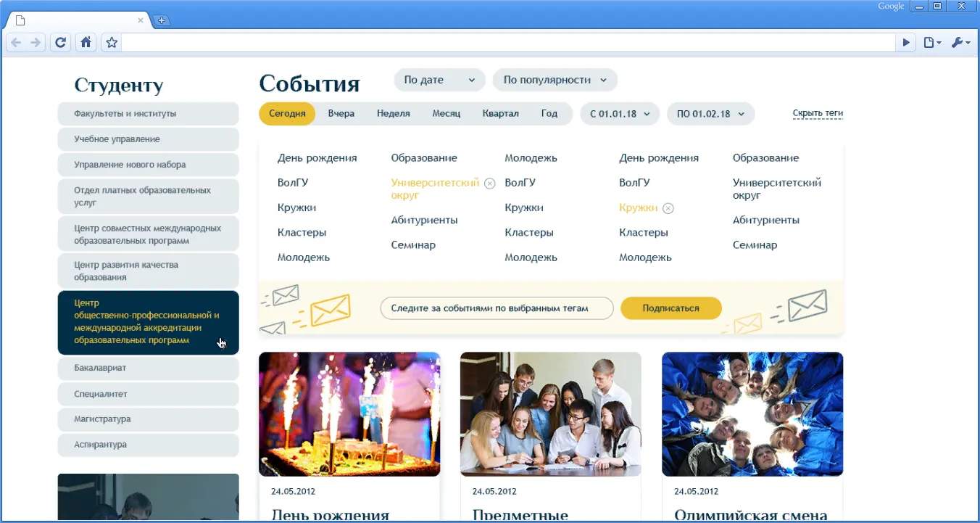The image size is (980, 523).
Task: Click the browser forward arrow
Action: [36, 43]
